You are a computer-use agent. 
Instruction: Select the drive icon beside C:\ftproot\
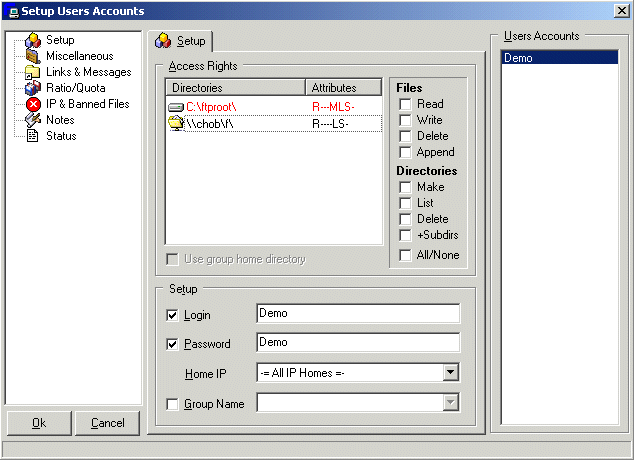point(176,106)
